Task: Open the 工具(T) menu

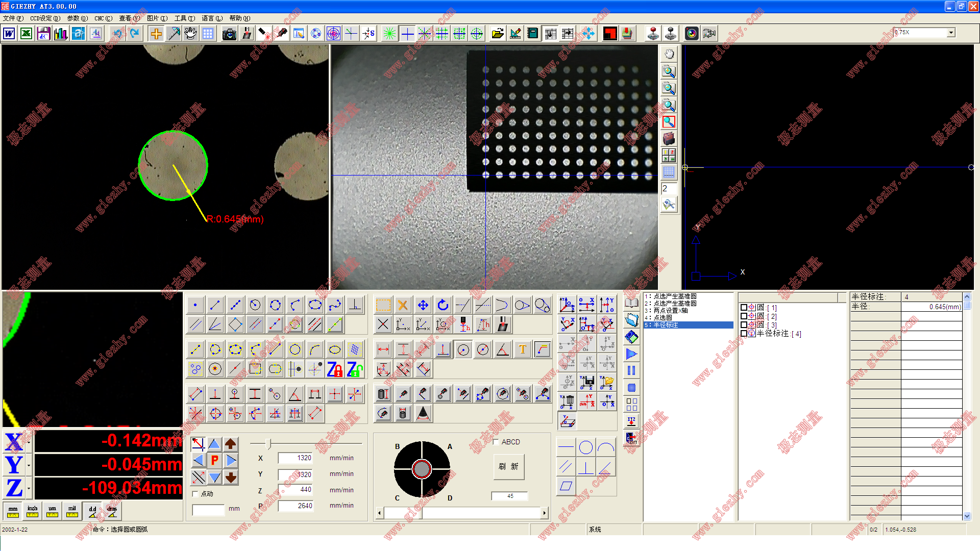Action: click(x=184, y=18)
